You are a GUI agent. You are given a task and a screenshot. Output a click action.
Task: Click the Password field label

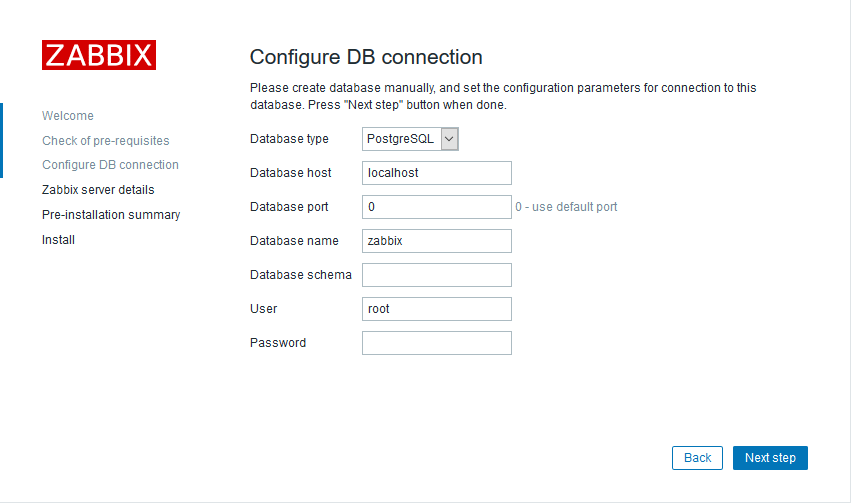click(x=278, y=343)
